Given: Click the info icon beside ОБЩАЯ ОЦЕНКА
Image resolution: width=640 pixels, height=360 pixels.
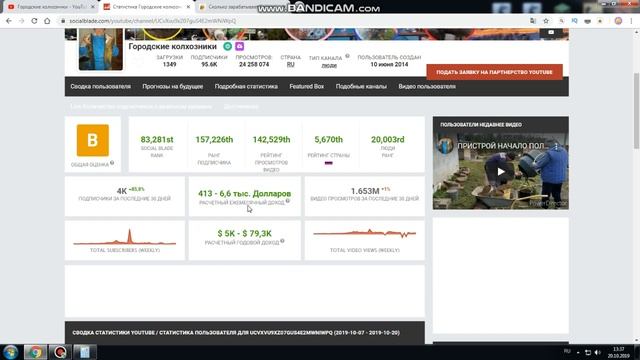Looking at the screenshot, I should (x=112, y=163).
